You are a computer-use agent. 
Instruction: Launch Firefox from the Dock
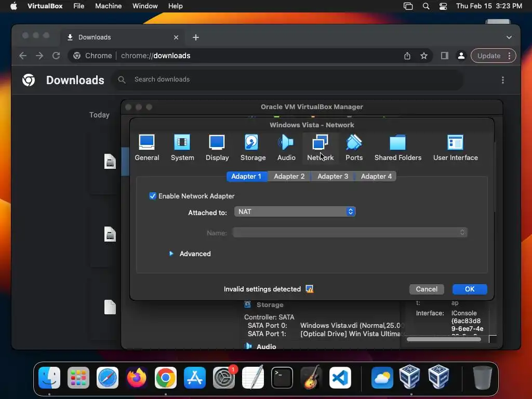click(137, 378)
